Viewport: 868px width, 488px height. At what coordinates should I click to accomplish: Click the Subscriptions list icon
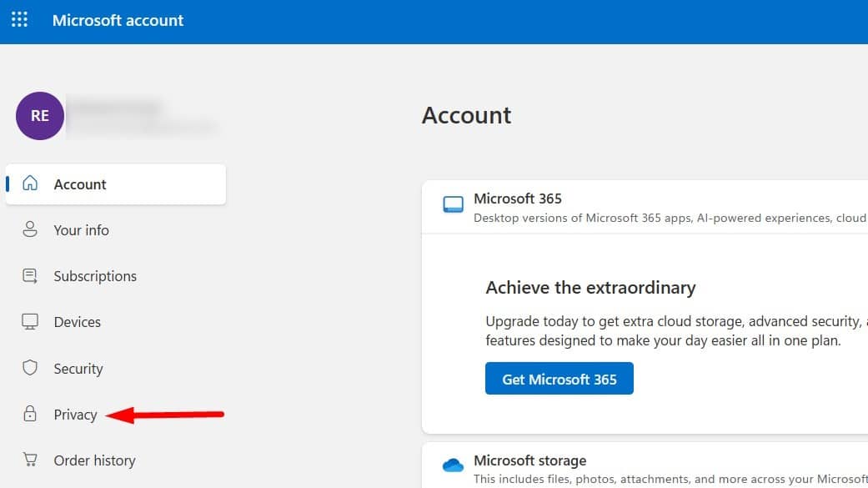(30, 275)
